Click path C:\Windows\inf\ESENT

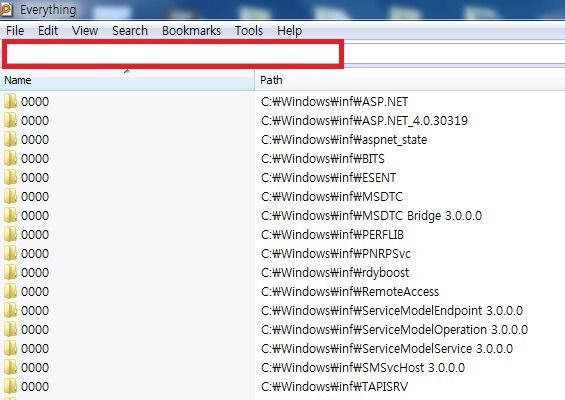(x=329, y=178)
